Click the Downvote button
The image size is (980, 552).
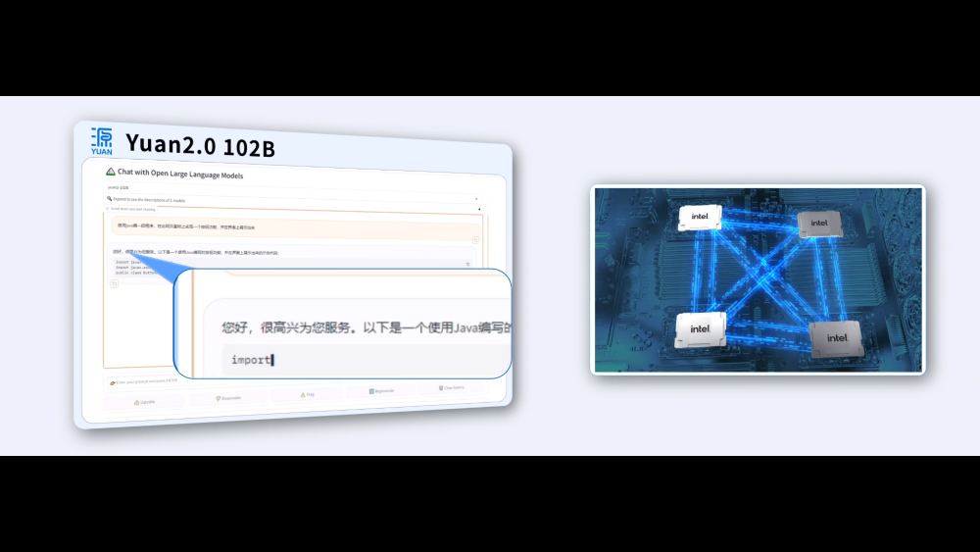[x=228, y=397]
